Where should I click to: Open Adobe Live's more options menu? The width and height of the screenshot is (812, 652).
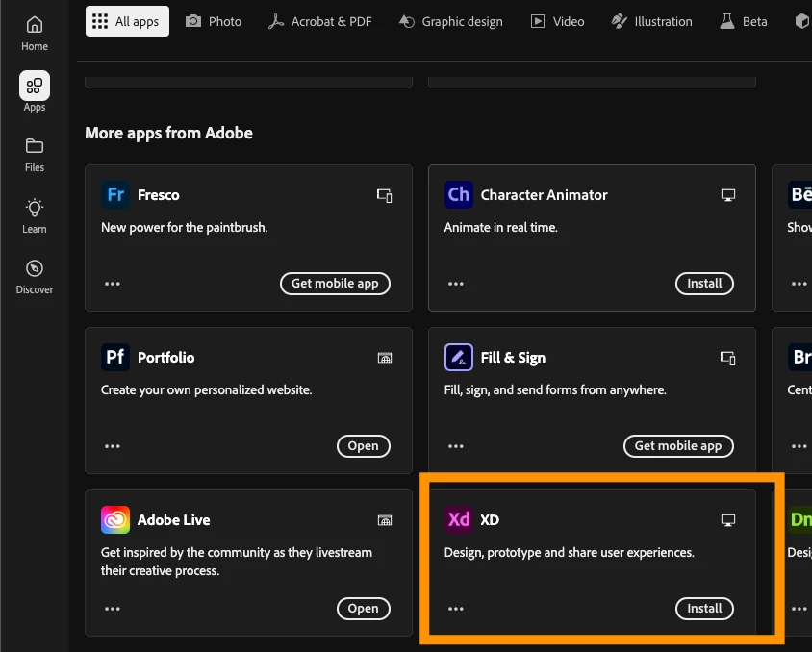point(113,609)
